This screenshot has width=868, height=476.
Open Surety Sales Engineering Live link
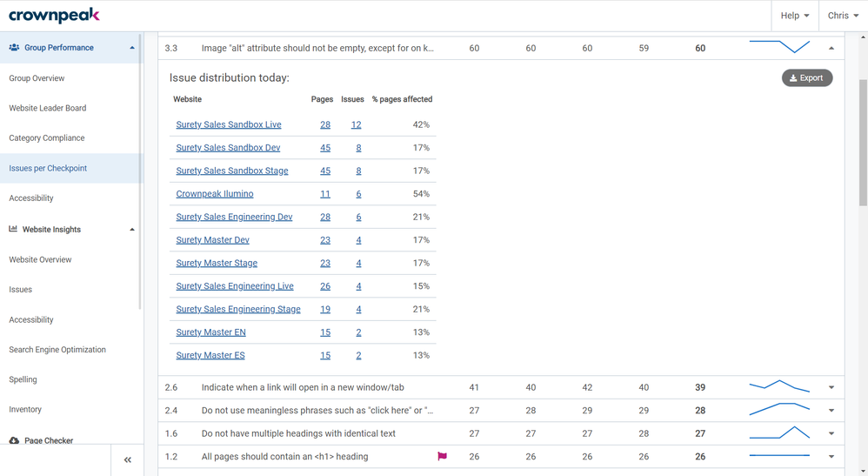235,286
